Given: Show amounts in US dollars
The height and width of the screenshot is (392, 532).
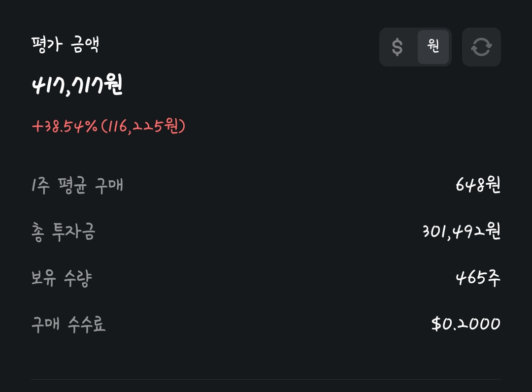Looking at the screenshot, I should coord(398,47).
